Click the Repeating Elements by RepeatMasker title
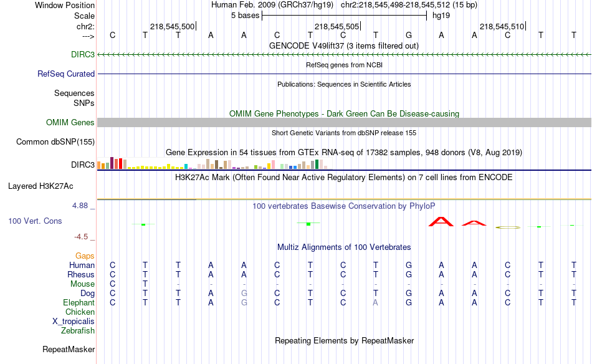The image size is (592, 364). tap(344, 340)
